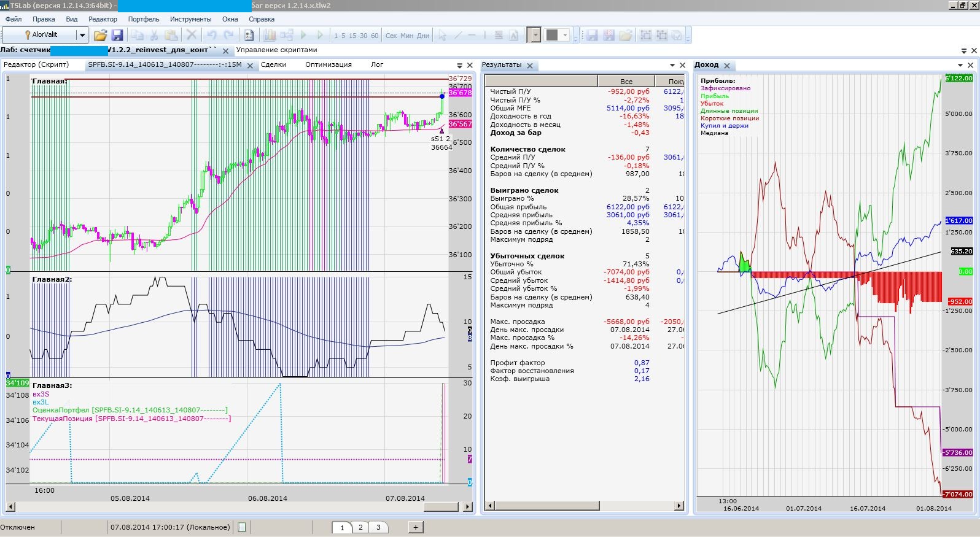Open the gray color picker dropdown

coord(566,35)
